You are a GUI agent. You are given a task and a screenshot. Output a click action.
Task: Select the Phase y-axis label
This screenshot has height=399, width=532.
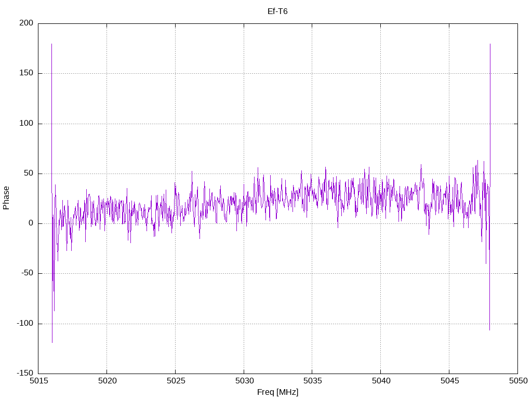6,198
